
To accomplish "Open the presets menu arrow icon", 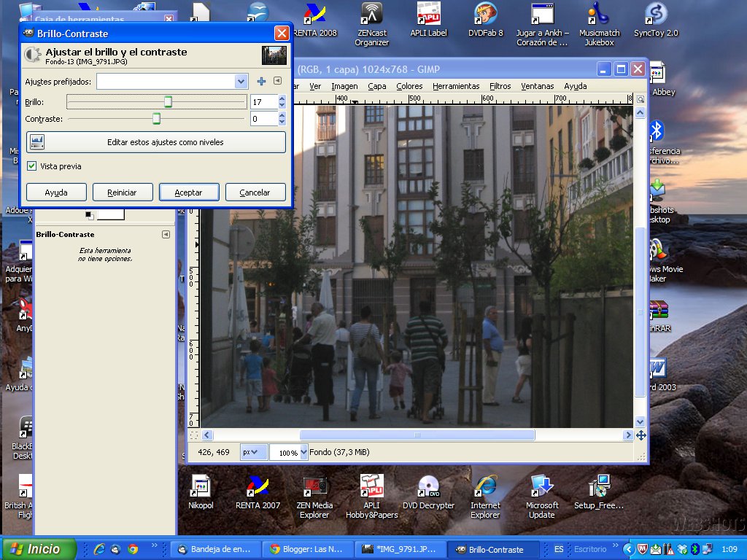I will click(x=278, y=81).
